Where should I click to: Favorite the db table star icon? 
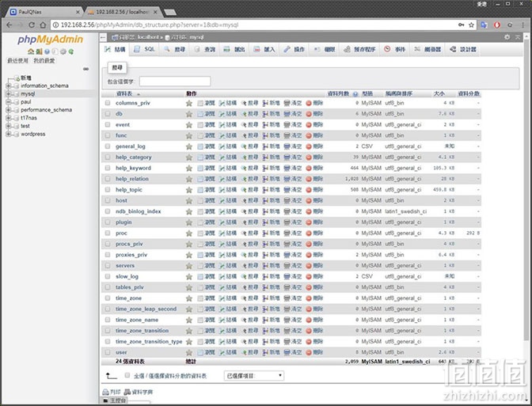pyautogui.click(x=189, y=114)
